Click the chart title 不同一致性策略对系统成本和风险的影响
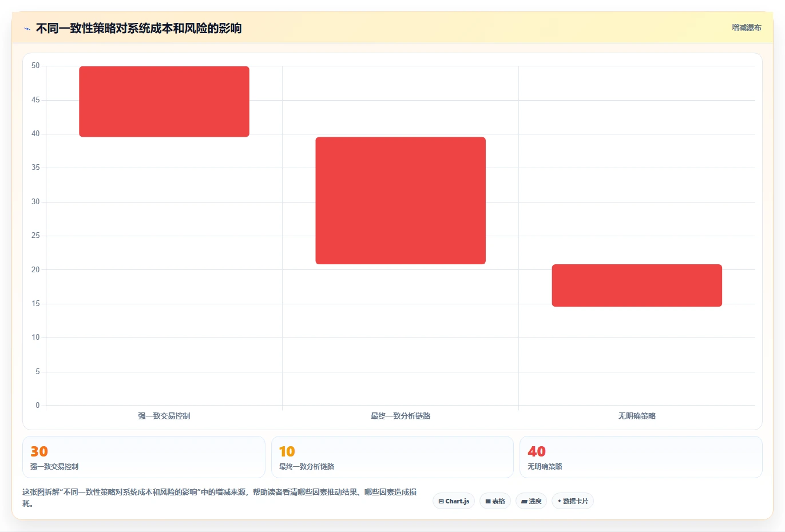Image resolution: width=785 pixels, height=532 pixels. 138,28
